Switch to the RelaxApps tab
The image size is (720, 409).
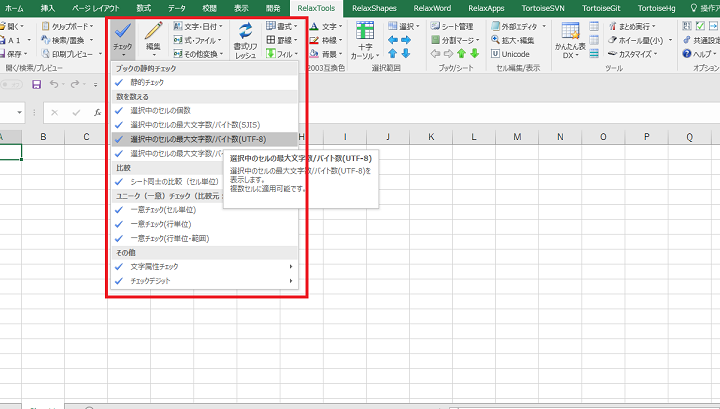pyautogui.click(x=486, y=8)
